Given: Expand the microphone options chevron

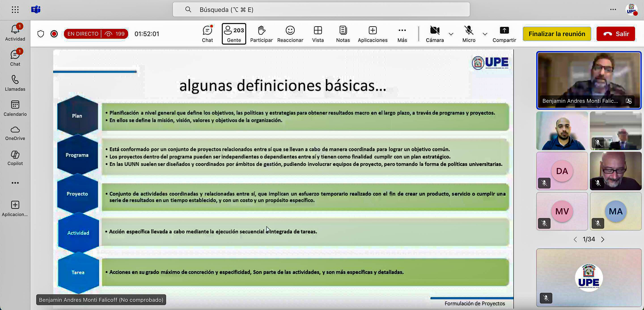Looking at the screenshot, I should point(485,34).
